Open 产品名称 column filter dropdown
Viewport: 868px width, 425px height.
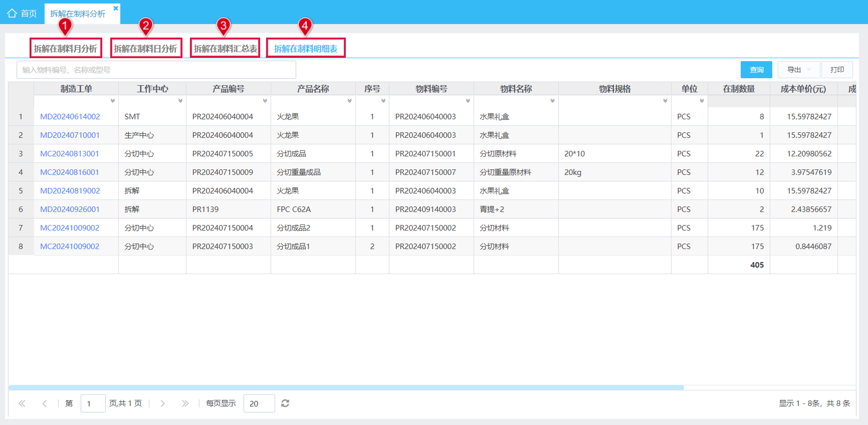[350, 101]
